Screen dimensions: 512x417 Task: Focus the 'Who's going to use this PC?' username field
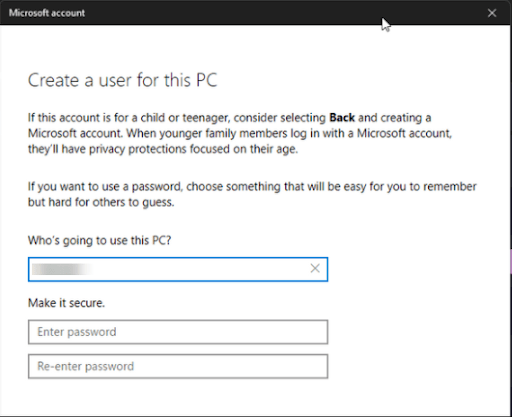coord(178,269)
